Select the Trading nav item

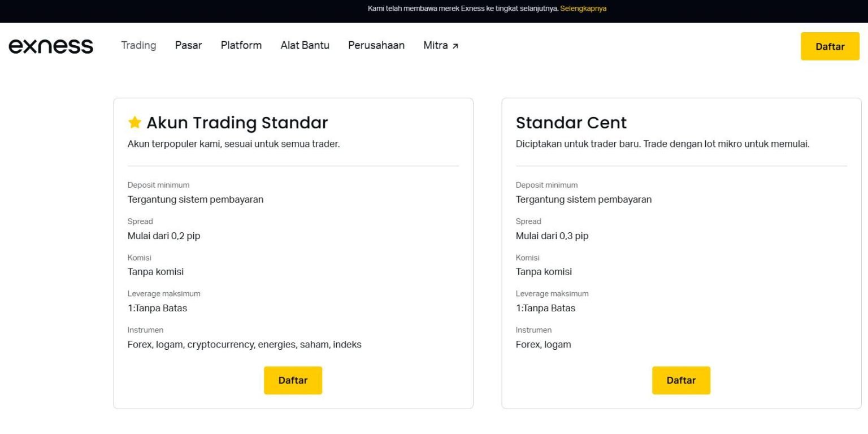coord(138,45)
